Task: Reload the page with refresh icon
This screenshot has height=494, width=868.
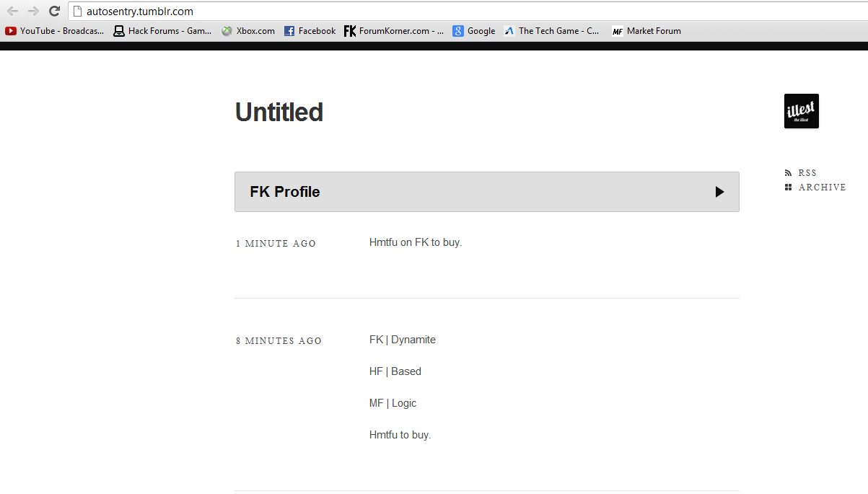Action: pyautogui.click(x=54, y=11)
